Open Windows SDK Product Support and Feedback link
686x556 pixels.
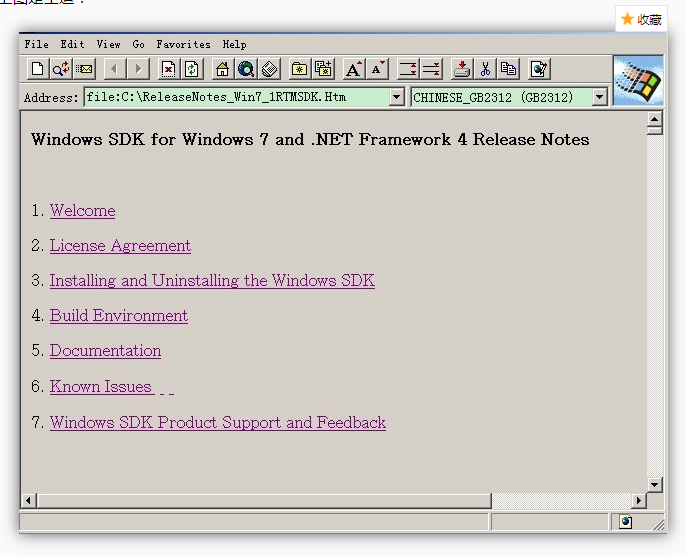[x=218, y=423]
